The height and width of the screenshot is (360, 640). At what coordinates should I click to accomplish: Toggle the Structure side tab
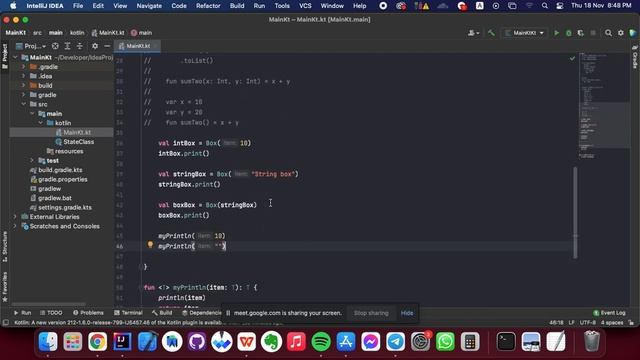pyautogui.click(x=5, y=247)
